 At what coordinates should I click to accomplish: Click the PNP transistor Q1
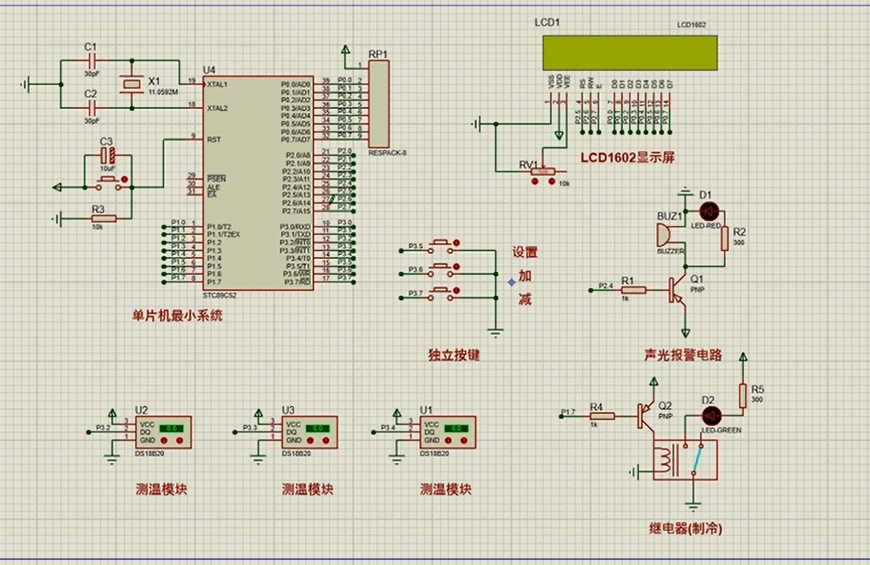(x=680, y=292)
